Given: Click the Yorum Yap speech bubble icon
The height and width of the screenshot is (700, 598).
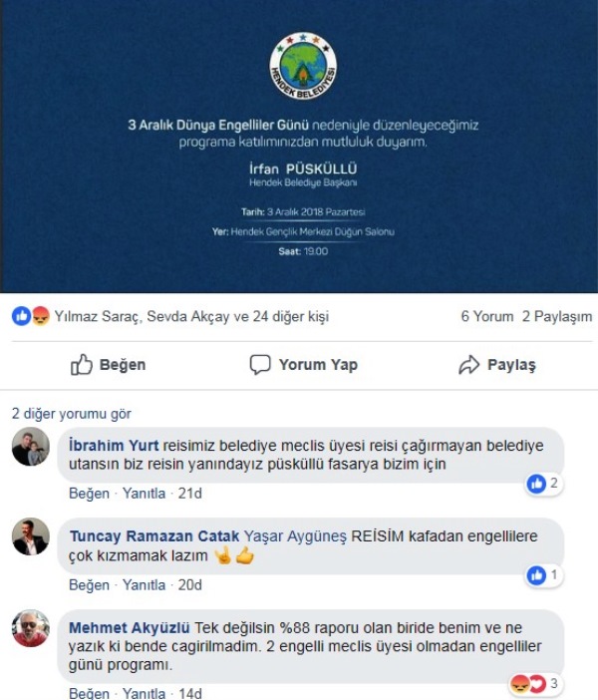Looking at the screenshot, I should tap(260, 365).
